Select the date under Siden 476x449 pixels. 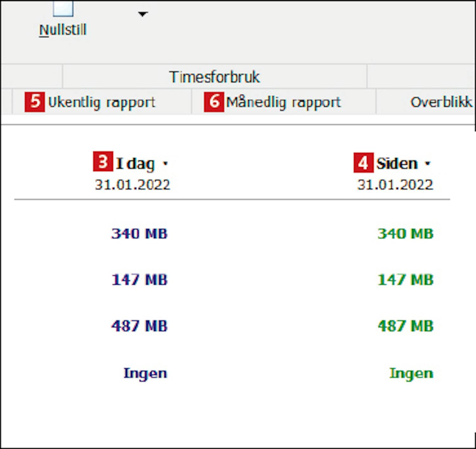tap(395, 185)
